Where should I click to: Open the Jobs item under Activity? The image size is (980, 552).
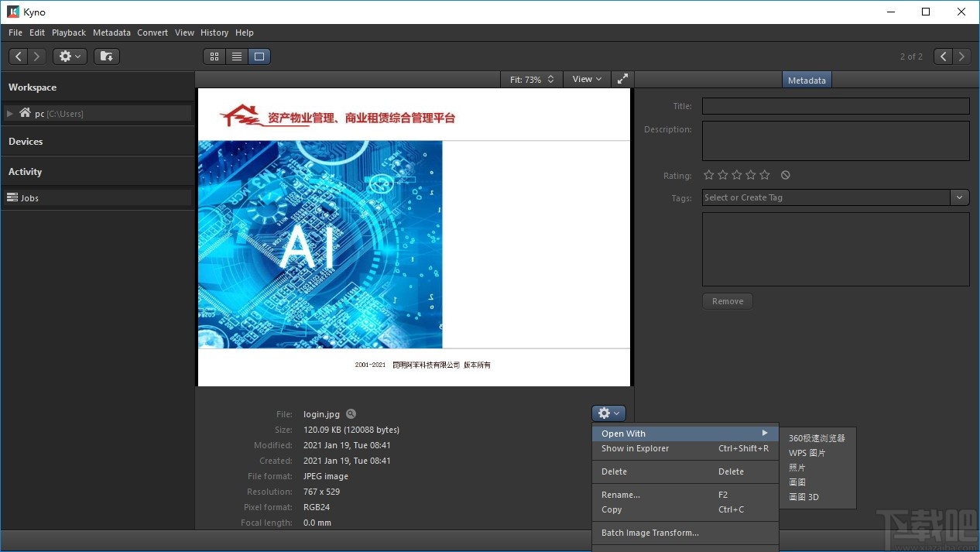coord(29,198)
